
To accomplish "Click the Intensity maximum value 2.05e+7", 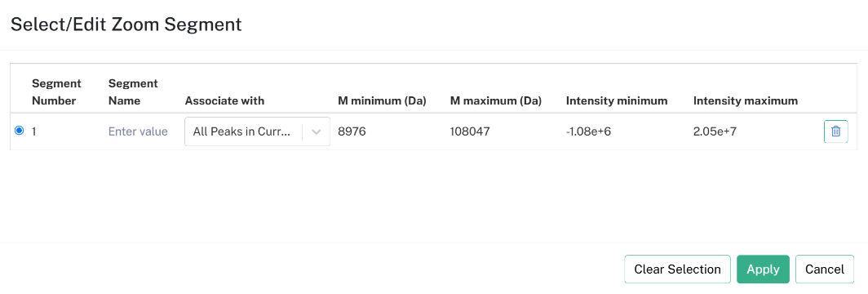I will tap(715, 131).
